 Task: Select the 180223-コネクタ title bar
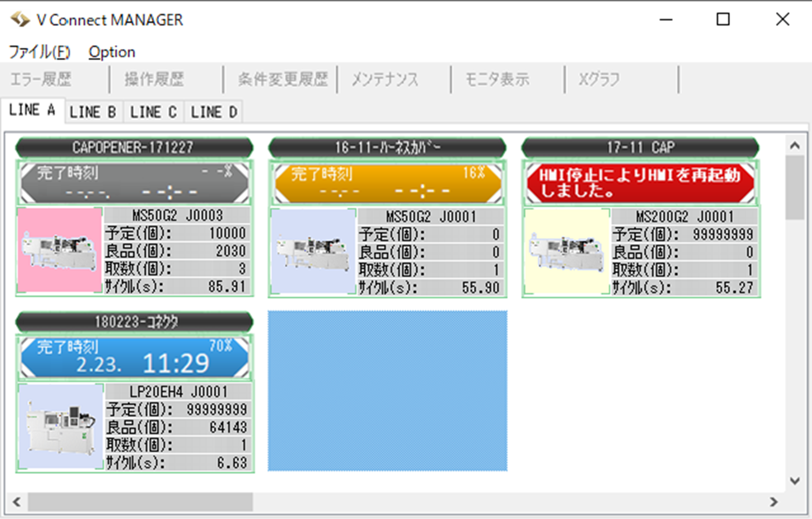(x=134, y=322)
